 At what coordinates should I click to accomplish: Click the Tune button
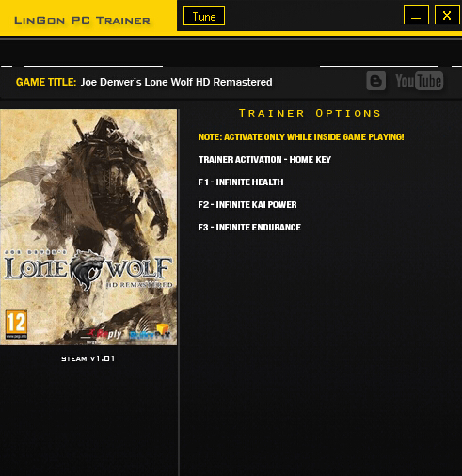(x=204, y=16)
